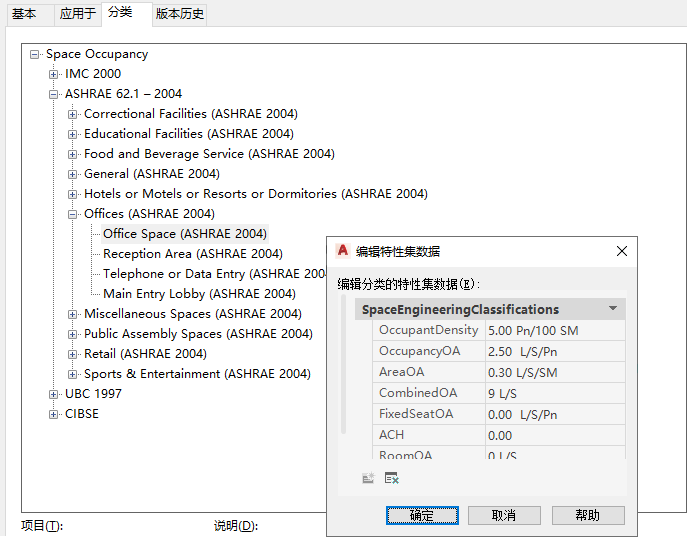Expand Retail (ASHRAE 2004) node

(72, 355)
